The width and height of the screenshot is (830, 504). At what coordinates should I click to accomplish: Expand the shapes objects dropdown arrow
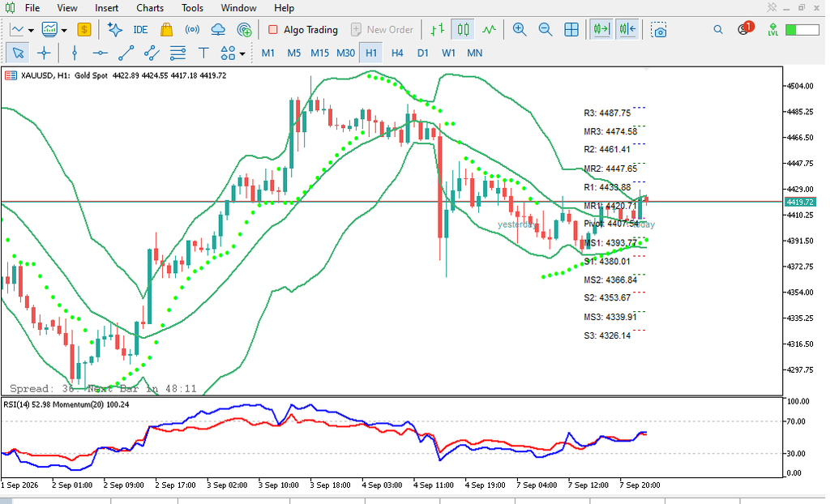pyautogui.click(x=242, y=53)
